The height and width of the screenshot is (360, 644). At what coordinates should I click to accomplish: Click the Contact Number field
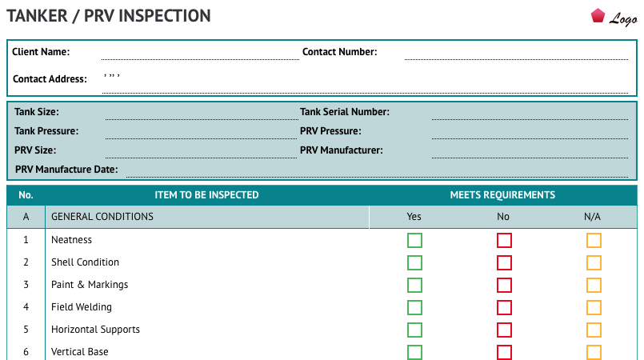(516, 53)
